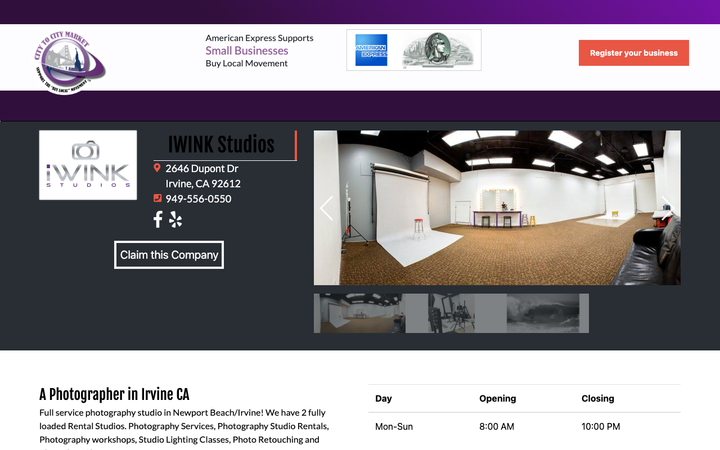
Task: Click 'Buy Local Movement' text
Action: point(247,63)
